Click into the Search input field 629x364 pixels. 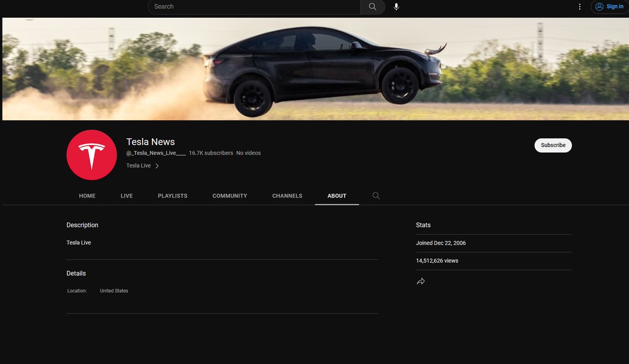254,7
